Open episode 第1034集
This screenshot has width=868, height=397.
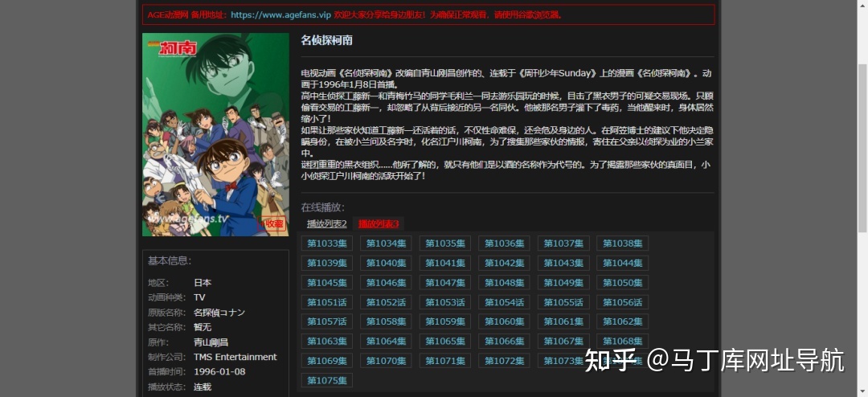pos(386,244)
